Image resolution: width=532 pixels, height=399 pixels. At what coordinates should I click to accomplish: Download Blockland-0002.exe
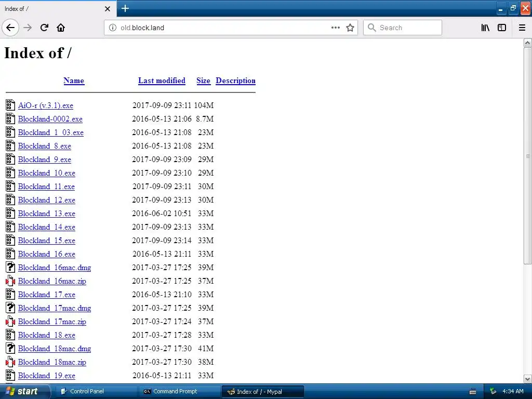point(50,119)
